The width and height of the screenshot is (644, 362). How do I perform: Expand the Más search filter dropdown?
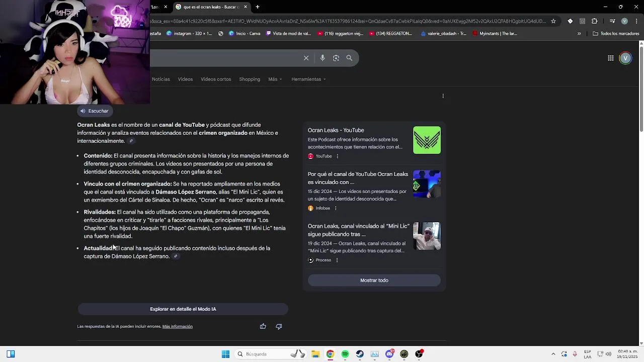click(275, 79)
